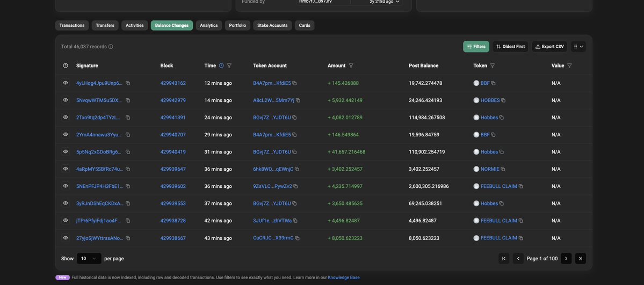Copy signature 2YmA4nnawu3Yyu with copy icon
The image size is (644, 285).
[x=128, y=135]
